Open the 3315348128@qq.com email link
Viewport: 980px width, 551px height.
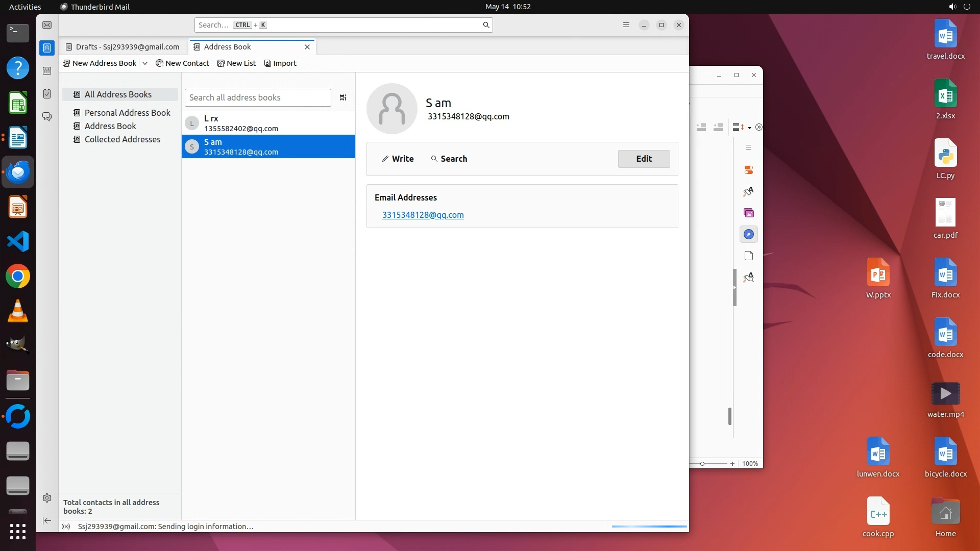click(423, 215)
